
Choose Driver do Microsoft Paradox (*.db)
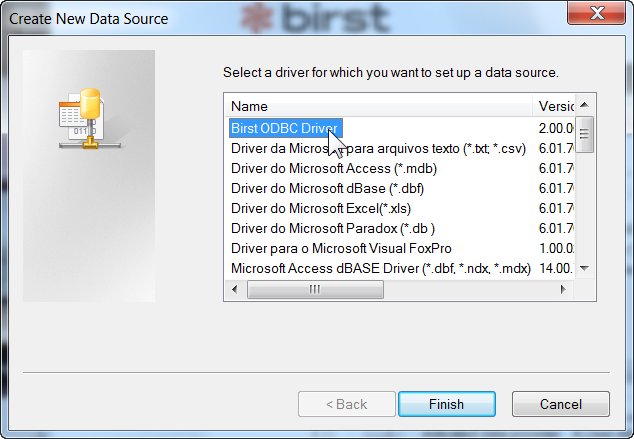[x=332, y=228]
